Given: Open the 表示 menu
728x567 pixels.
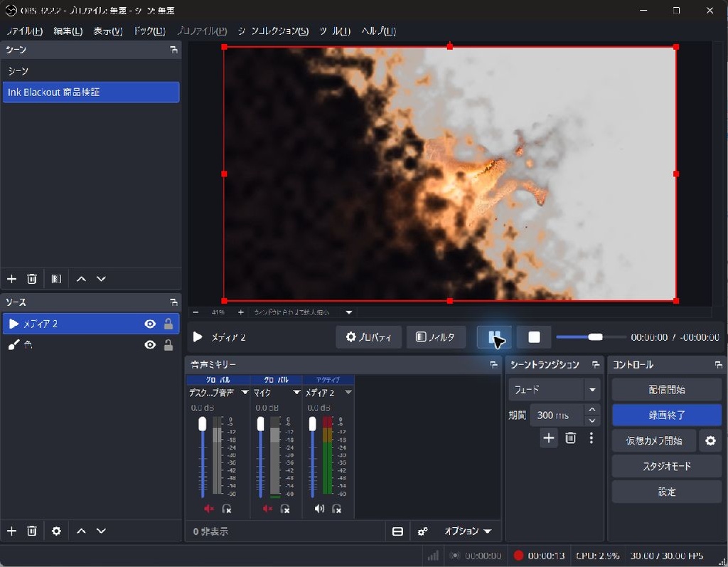Looking at the screenshot, I should coord(108,31).
